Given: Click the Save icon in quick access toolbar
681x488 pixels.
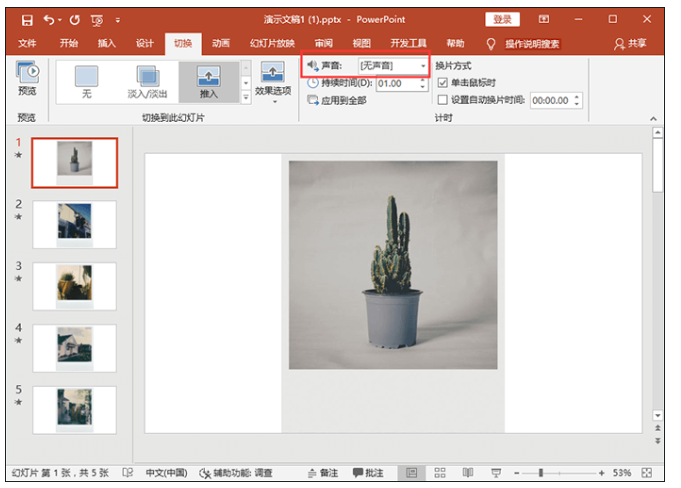Looking at the screenshot, I should 27,19.
